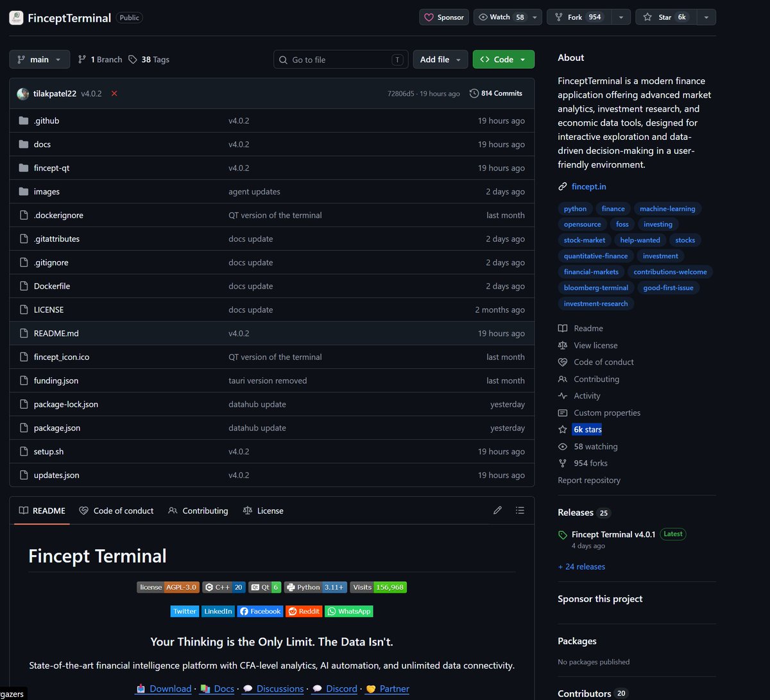Click the Go to file search field
Image resolution: width=770 pixels, height=700 pixels.
click(x=341, y=60)
